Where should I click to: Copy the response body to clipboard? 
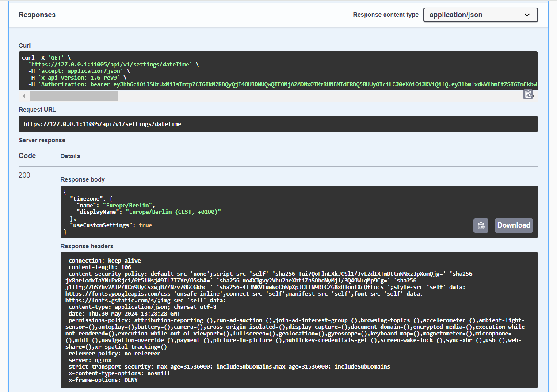tap(481, 225)
